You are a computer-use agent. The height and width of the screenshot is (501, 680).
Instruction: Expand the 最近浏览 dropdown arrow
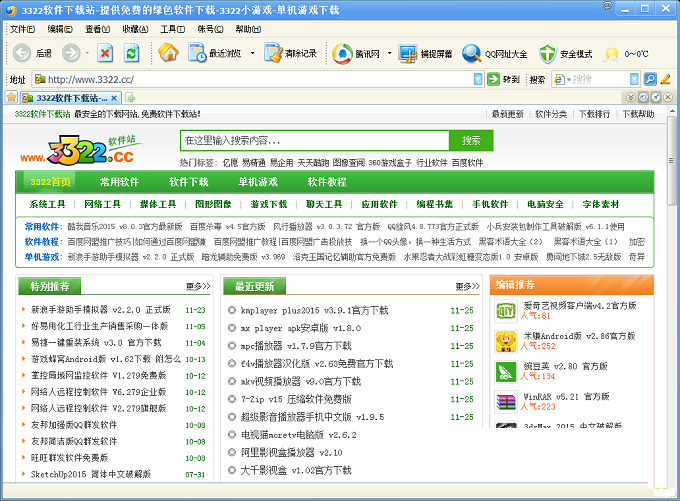point(252,53)
